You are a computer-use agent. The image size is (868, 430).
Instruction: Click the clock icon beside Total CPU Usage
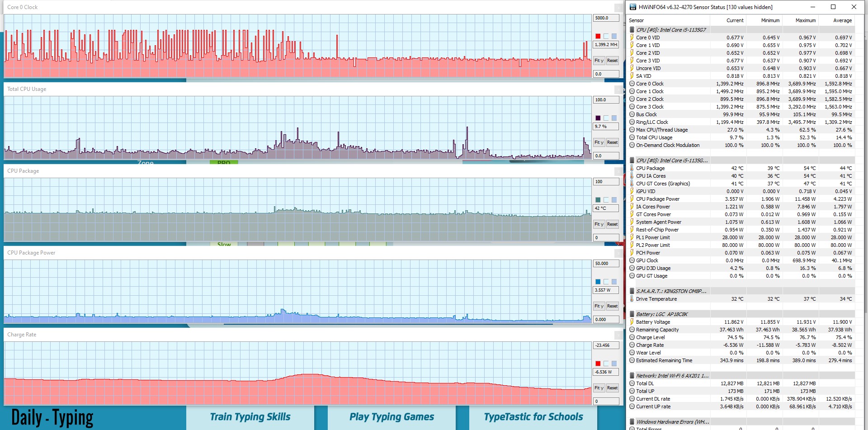(x=632, y=137)
